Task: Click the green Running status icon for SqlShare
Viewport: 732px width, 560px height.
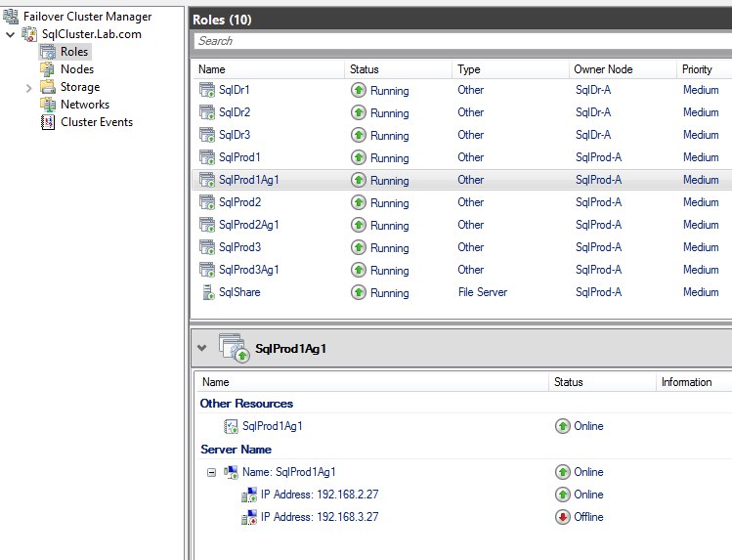Action: [x=359, y=292]
